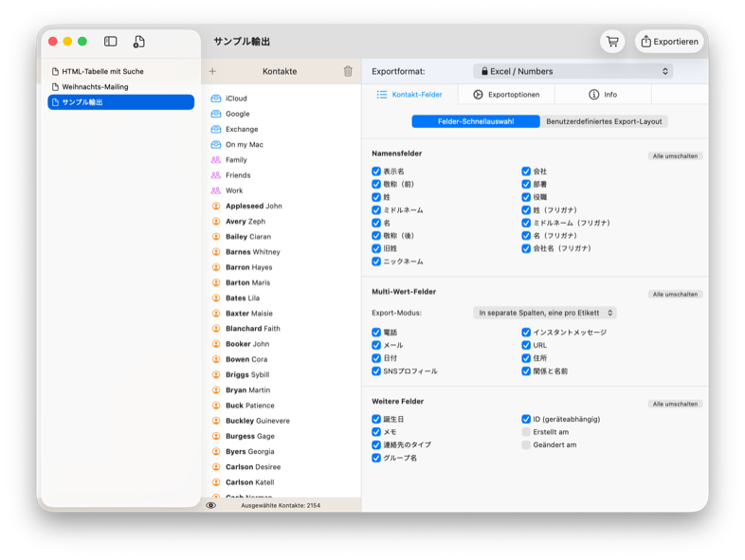
Task: Select the Family group icon
Action: coord(216,160)
